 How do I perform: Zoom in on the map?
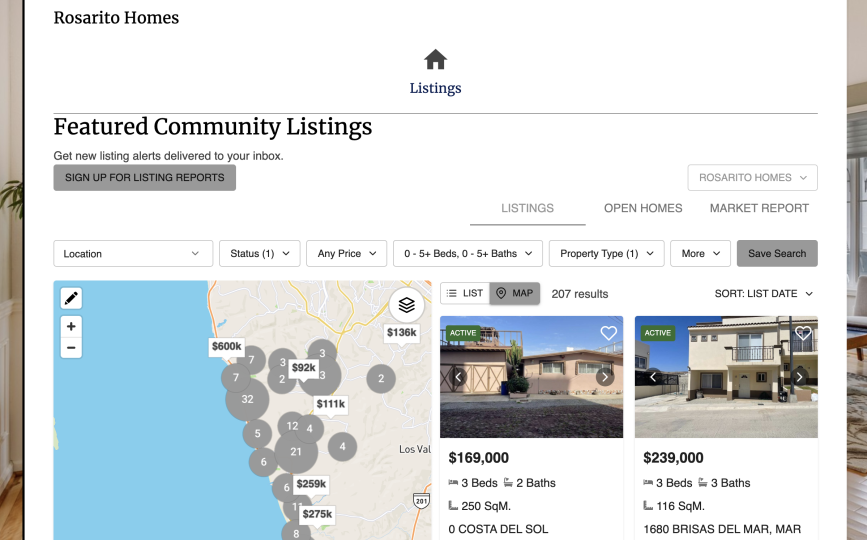[71, 326]
